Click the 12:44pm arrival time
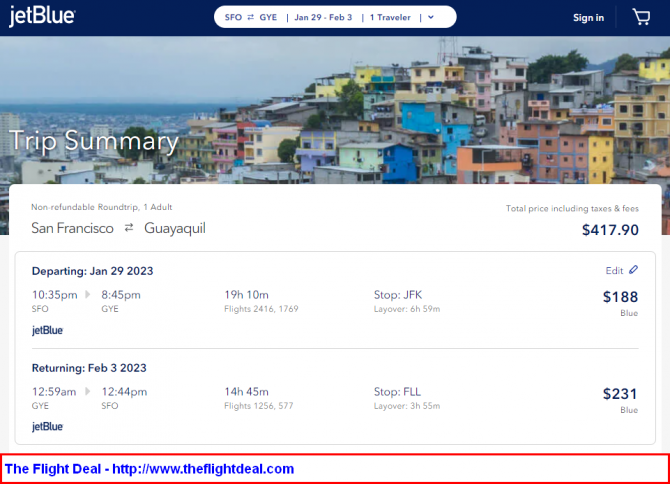 [124, 392]
